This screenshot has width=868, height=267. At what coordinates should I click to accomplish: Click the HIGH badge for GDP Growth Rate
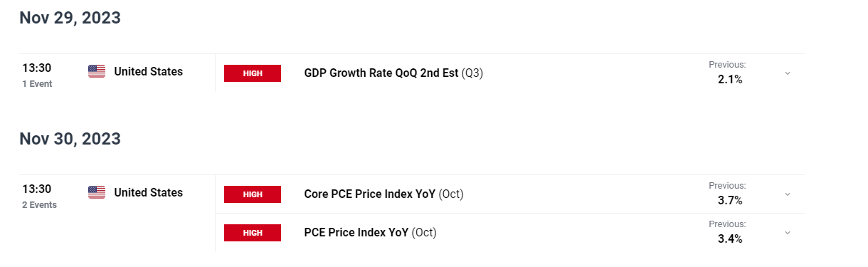click(253, 73)
